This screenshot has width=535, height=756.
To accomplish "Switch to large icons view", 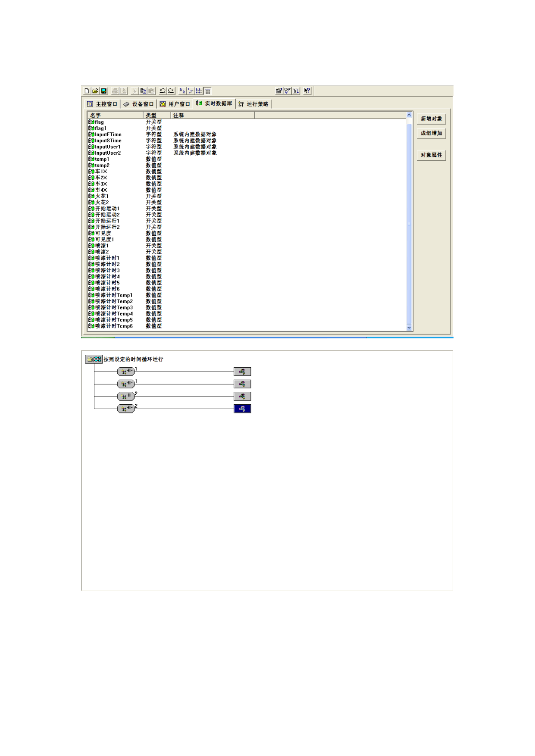I will [x=182, y=91].
